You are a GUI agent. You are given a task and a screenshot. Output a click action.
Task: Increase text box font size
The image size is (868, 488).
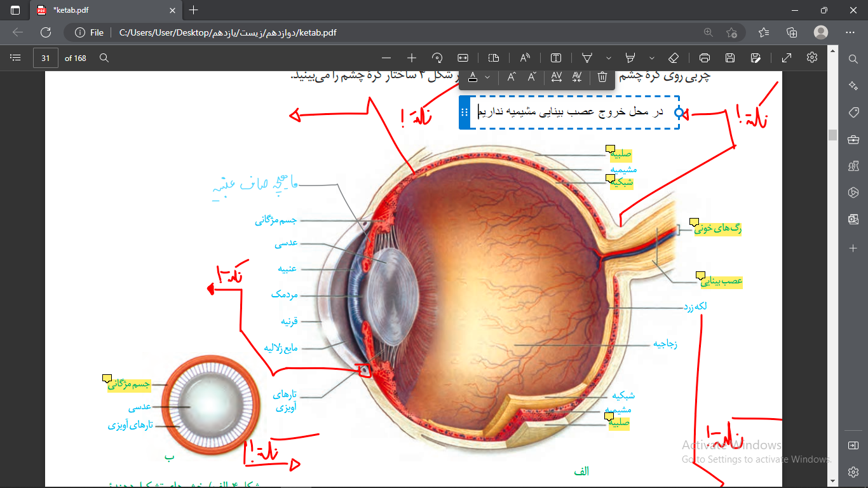(512, 77)
